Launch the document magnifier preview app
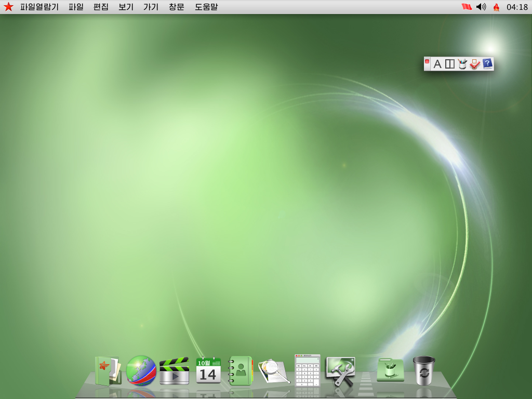The width and height of the screenshot is (532, 399). [x=274, y=371]
